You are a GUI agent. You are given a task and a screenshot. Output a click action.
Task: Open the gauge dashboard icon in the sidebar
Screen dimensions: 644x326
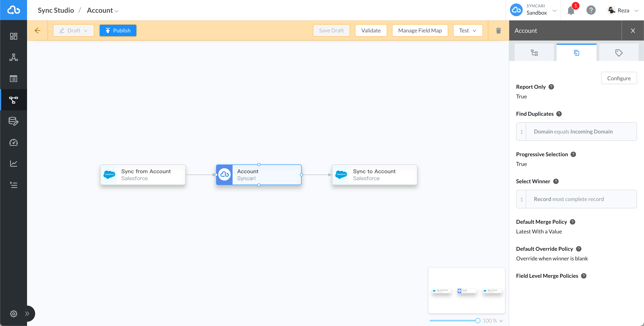14,142
